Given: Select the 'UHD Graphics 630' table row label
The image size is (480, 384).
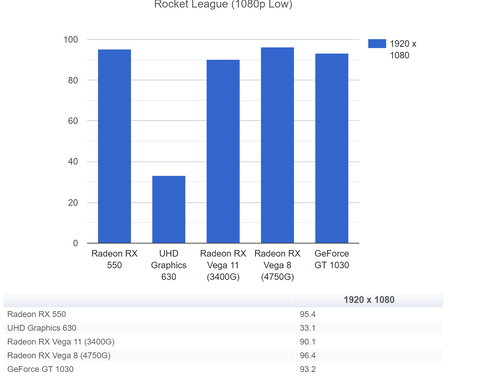Looking at the screenshot, I should (x=42, y=328).
